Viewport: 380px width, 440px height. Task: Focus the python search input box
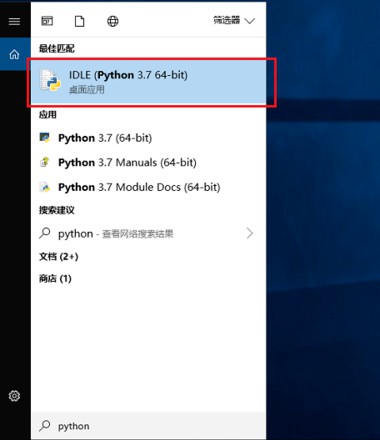(x=148, y=426)
